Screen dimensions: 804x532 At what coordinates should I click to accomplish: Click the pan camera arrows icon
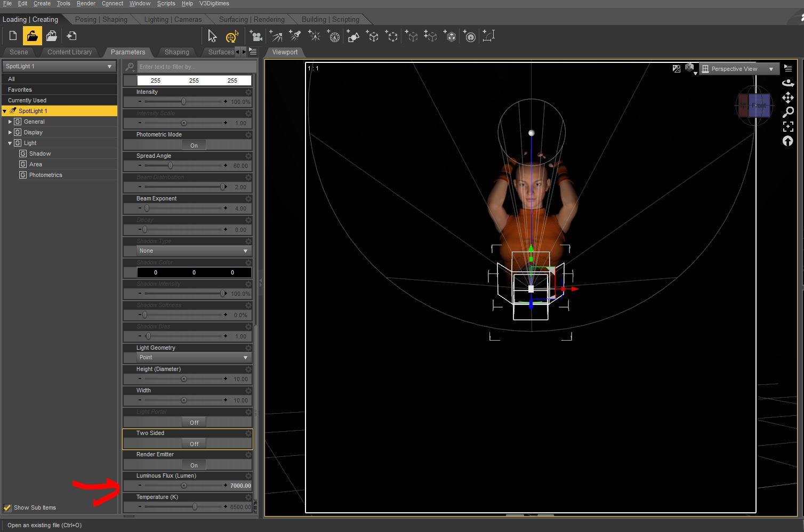787,98
